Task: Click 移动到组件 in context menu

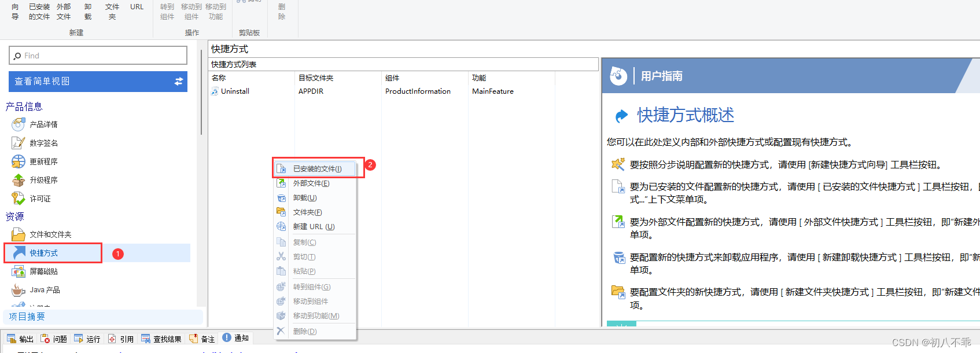Action: tap(315, 301)
